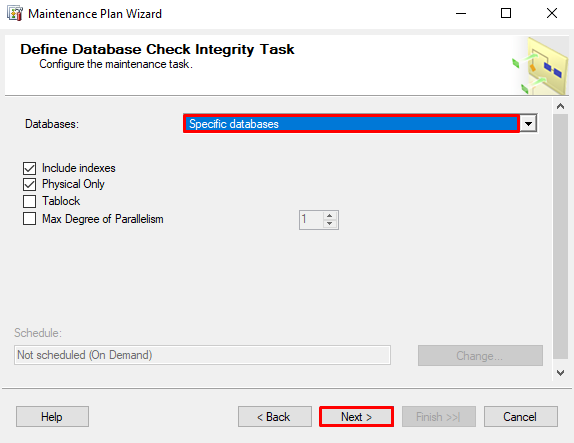Click the Not scheduled (On Demand) field
The width and height of the screenshot is (574, 443).
tap(202, 355)
